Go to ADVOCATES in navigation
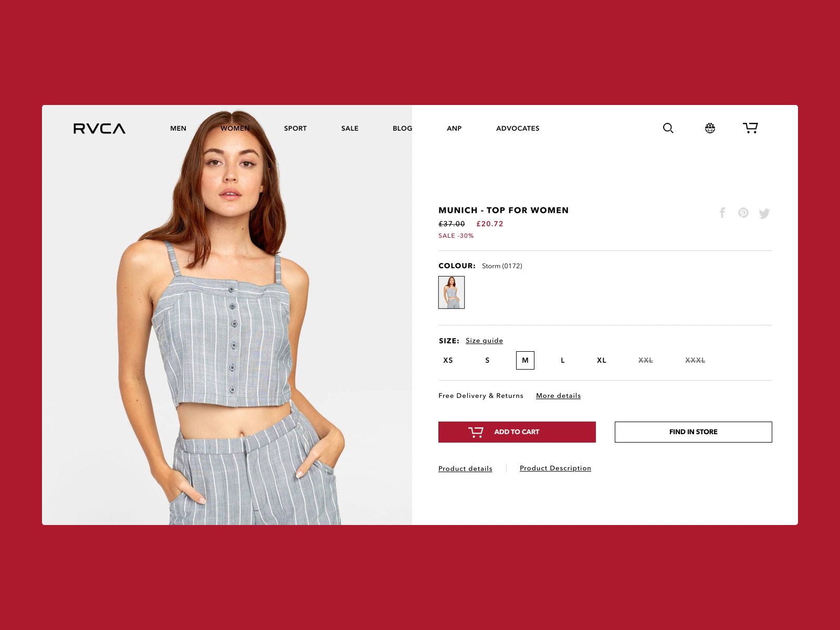 [518, 128]
